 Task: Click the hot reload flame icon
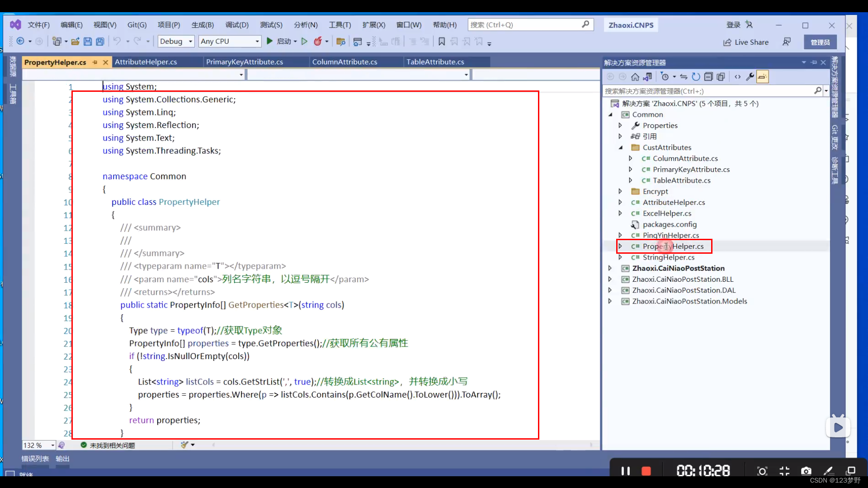tap(318, 41)
